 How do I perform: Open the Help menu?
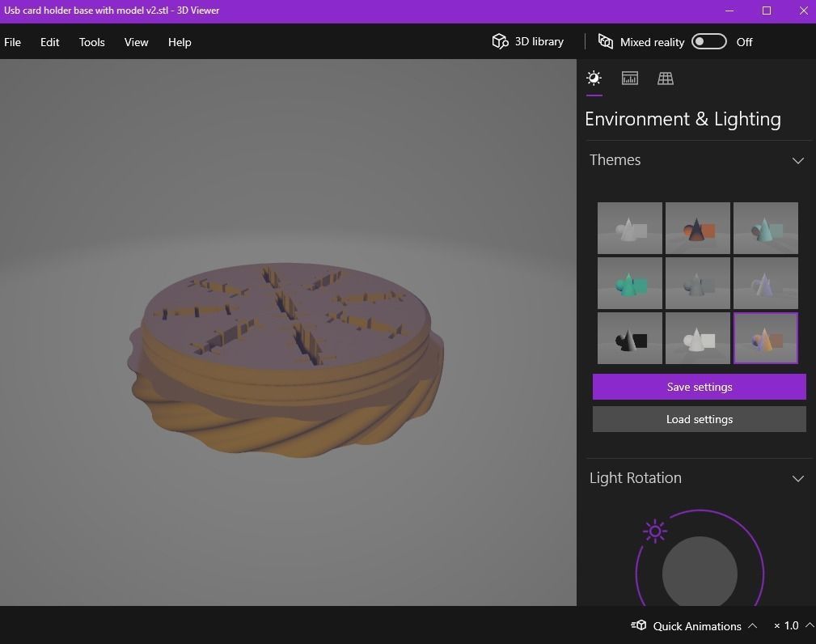(x=180, y=42)
